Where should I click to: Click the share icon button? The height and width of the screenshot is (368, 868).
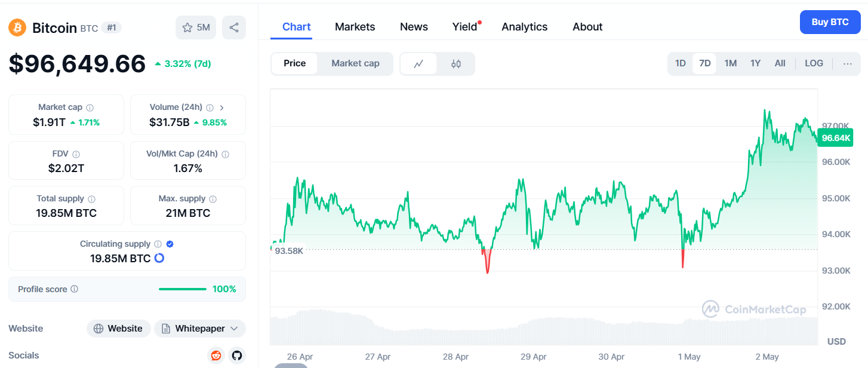click(x=234, y=27)
